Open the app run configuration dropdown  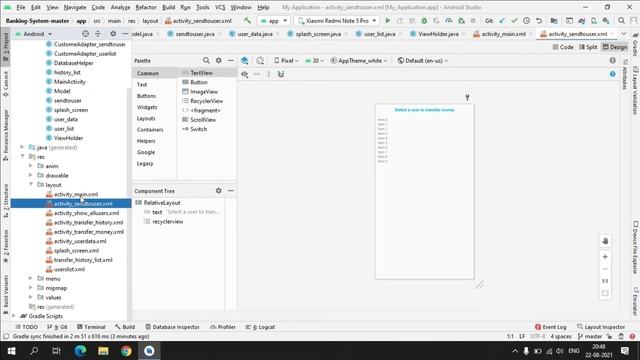[274, 20]
